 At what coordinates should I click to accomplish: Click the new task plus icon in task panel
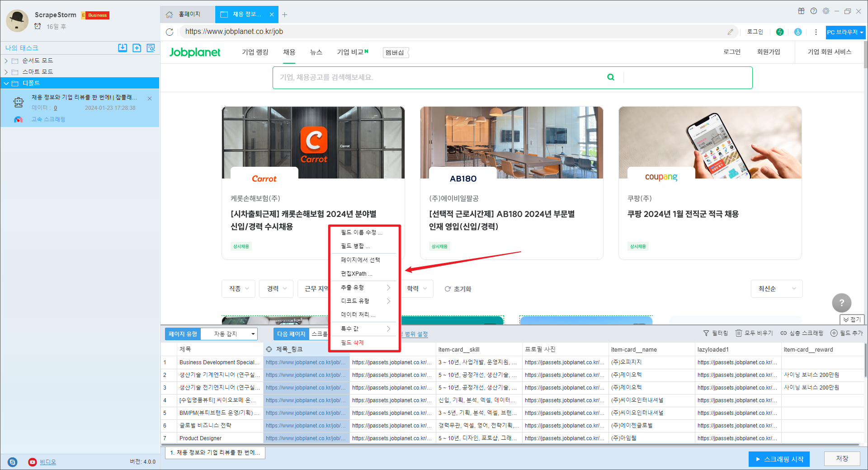pos(137,48)
